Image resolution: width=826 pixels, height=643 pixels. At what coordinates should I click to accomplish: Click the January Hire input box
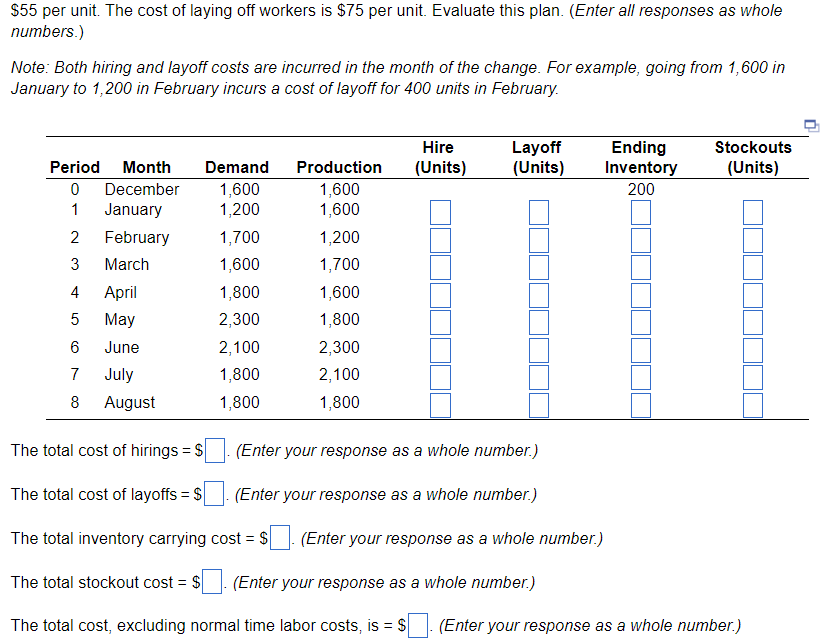point(438,211)
